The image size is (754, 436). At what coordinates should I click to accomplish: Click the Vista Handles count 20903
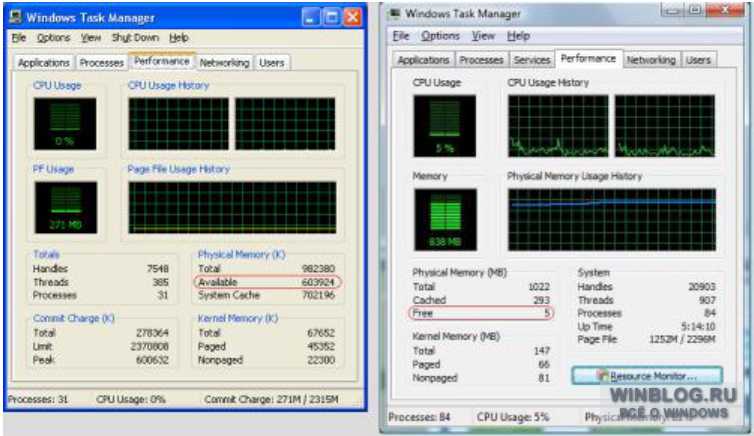702,287
